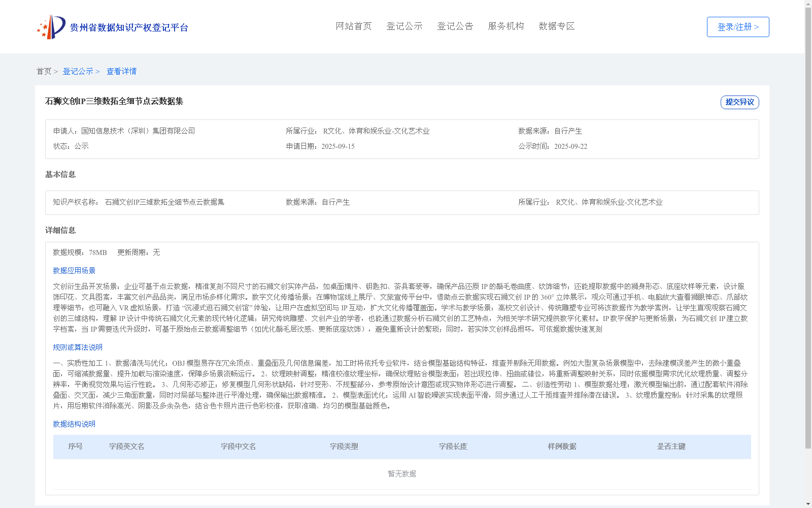Click the 样例数据 column header
This screenshot has height=508, width=812.
[x=562, y=447]
